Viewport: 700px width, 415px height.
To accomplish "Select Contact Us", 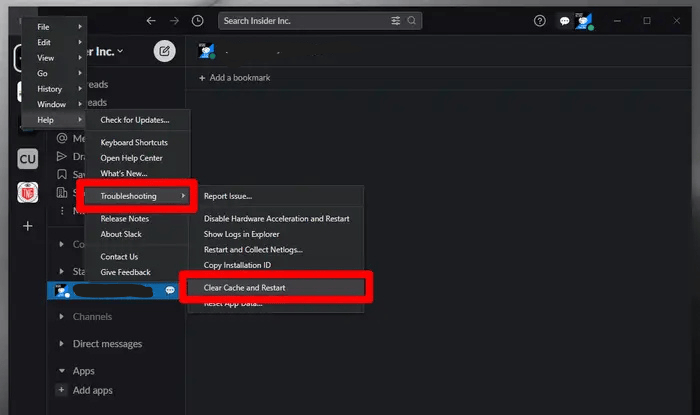I will [119, 257].
